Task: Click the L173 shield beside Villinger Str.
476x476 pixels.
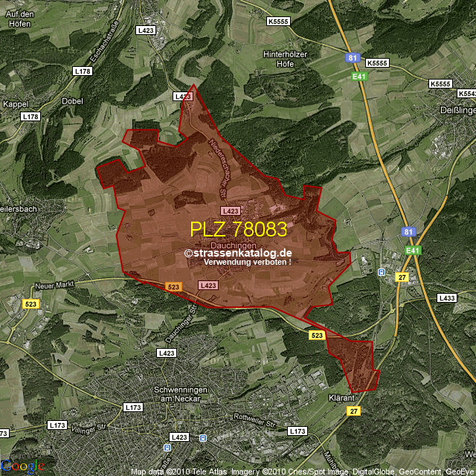Action: pos(57,425)
